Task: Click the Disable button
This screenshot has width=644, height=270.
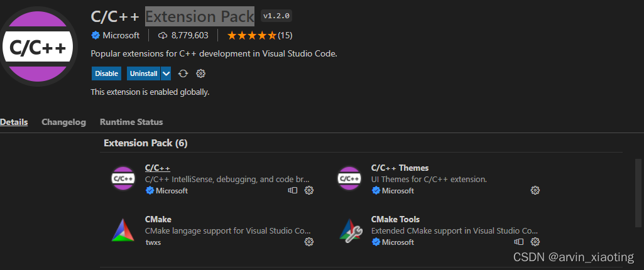Action: (x=106, y=73)
